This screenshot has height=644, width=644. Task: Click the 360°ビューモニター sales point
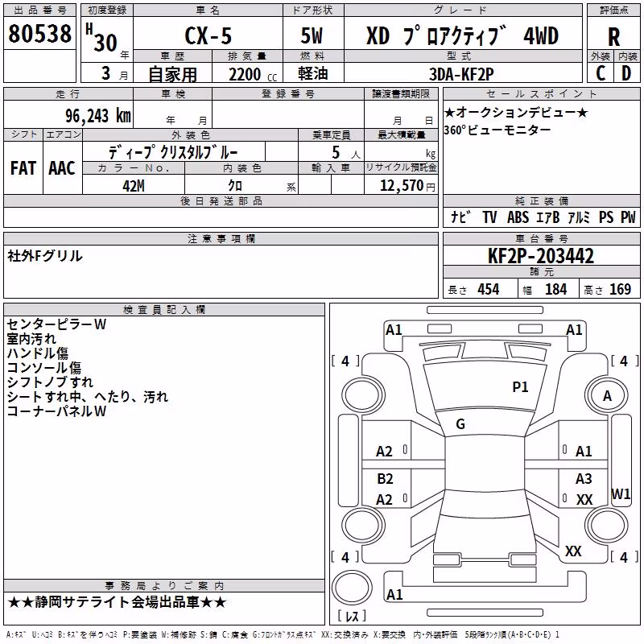(x=497, y=130)
